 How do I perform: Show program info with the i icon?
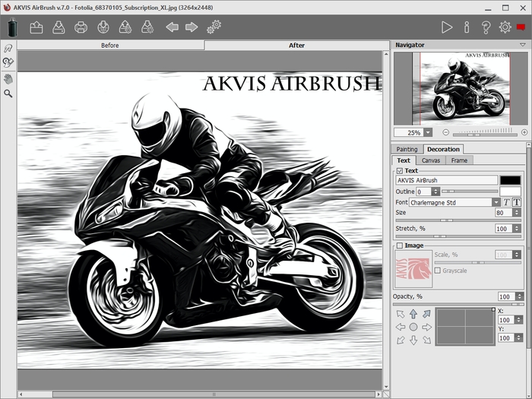pyautogui.click(x=467, y=27)
